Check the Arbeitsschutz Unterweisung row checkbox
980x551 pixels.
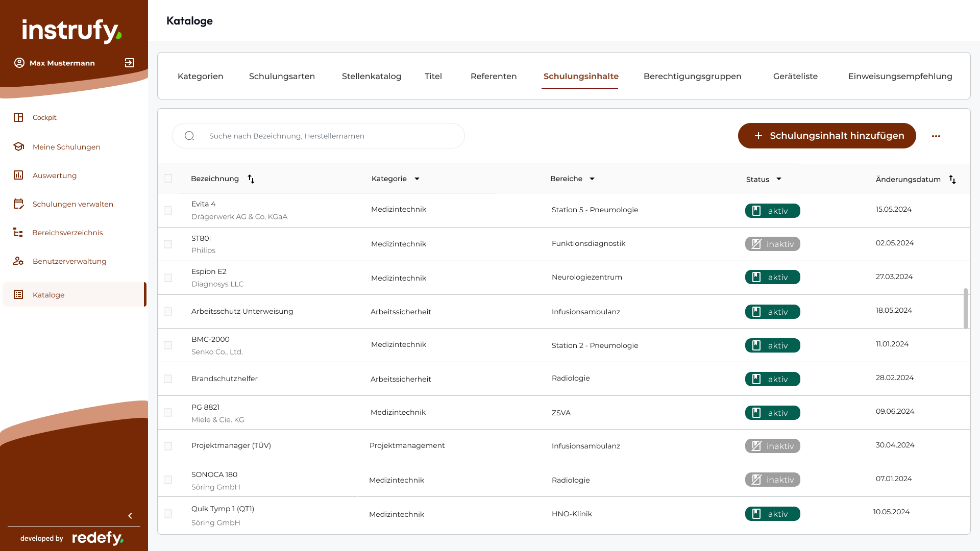[168, 311]
